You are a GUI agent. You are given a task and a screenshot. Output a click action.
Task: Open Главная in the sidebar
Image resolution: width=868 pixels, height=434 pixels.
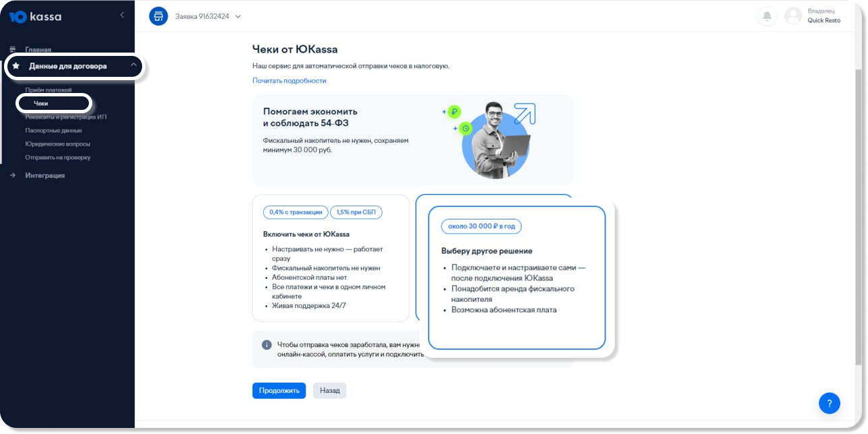click(x=38, y=49)
